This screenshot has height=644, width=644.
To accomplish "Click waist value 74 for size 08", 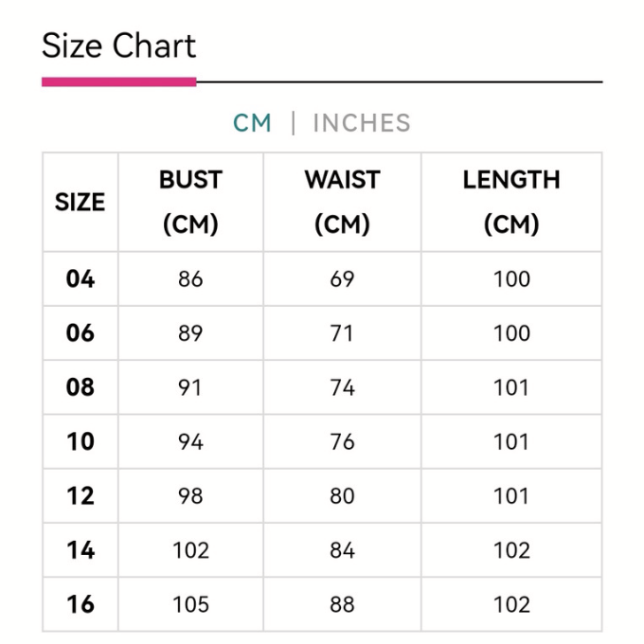I will coord(342,387).
